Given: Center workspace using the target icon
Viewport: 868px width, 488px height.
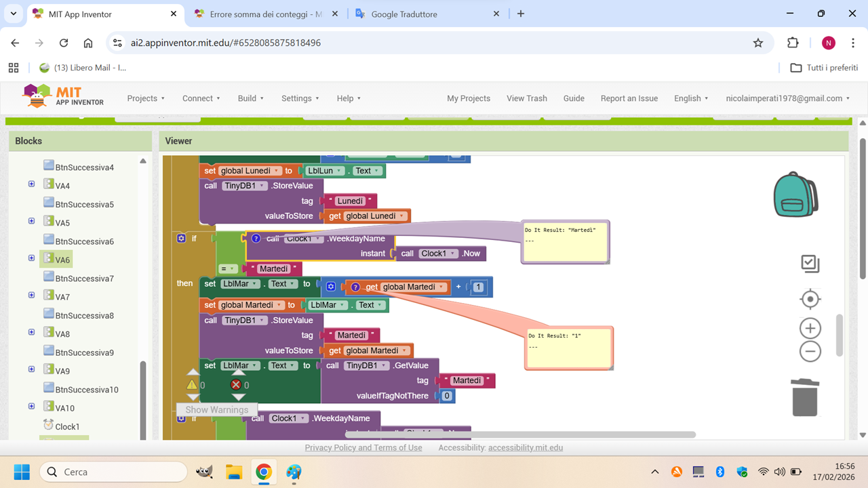Looking at the screenshot, I should [x=810, y=299].
